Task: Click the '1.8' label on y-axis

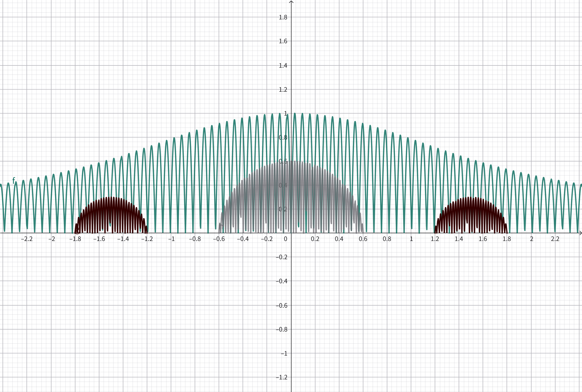Action: click(283, 17)
